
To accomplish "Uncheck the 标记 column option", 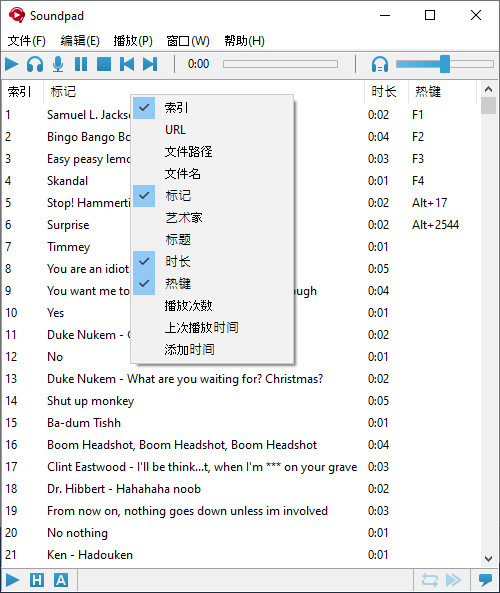I will tap(212, 196).
